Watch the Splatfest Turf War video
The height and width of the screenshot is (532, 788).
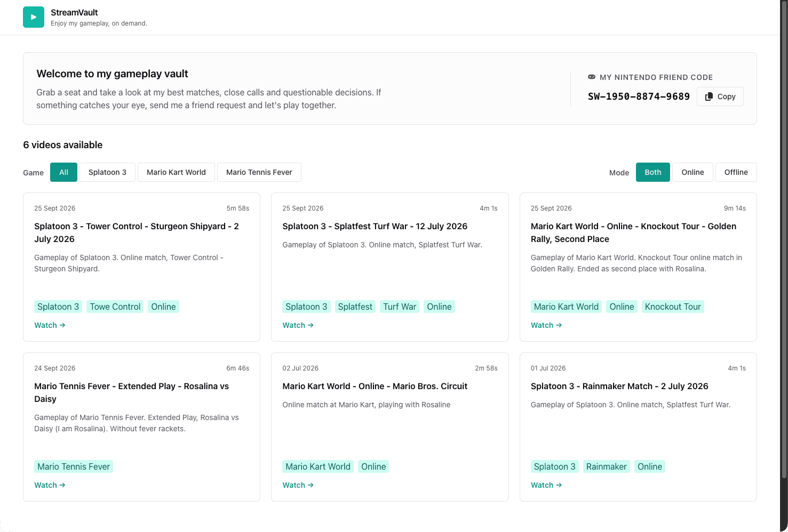click(298, 325)
